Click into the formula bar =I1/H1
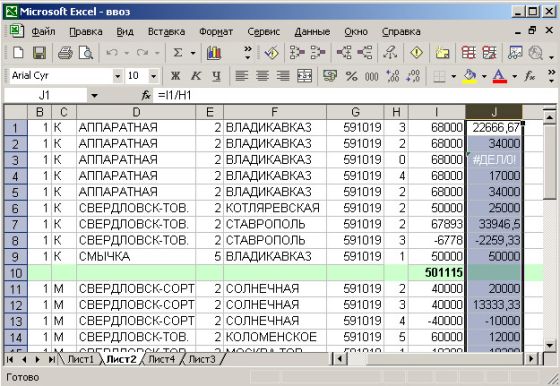 354,95
